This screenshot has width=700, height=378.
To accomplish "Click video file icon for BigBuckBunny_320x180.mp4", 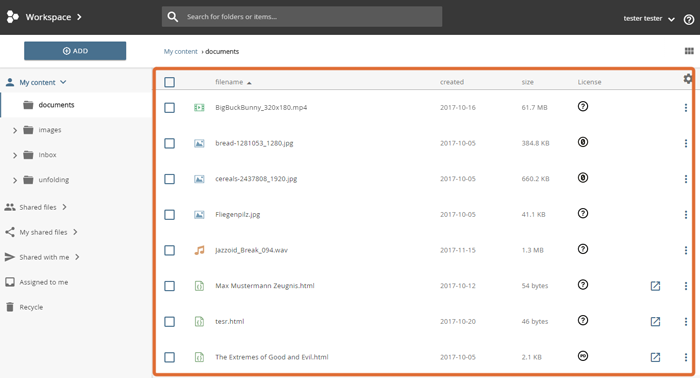I will point(199,108).
